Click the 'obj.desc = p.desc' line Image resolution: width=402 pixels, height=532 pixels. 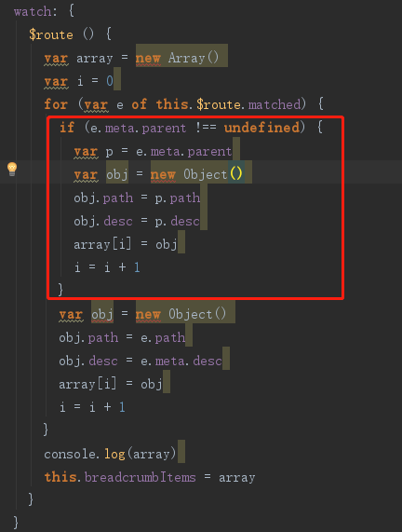pos(137,221)
